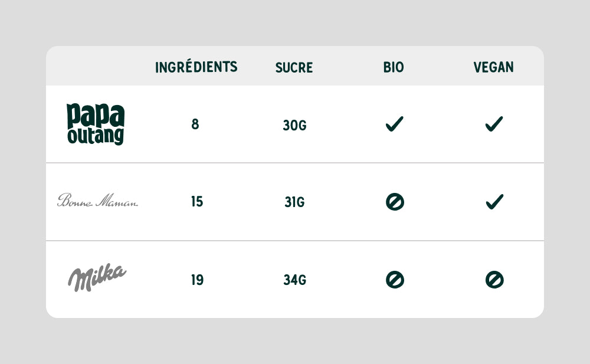590x364 pixels.
Task: Click the Papa Outang logo
Action: 96,124
